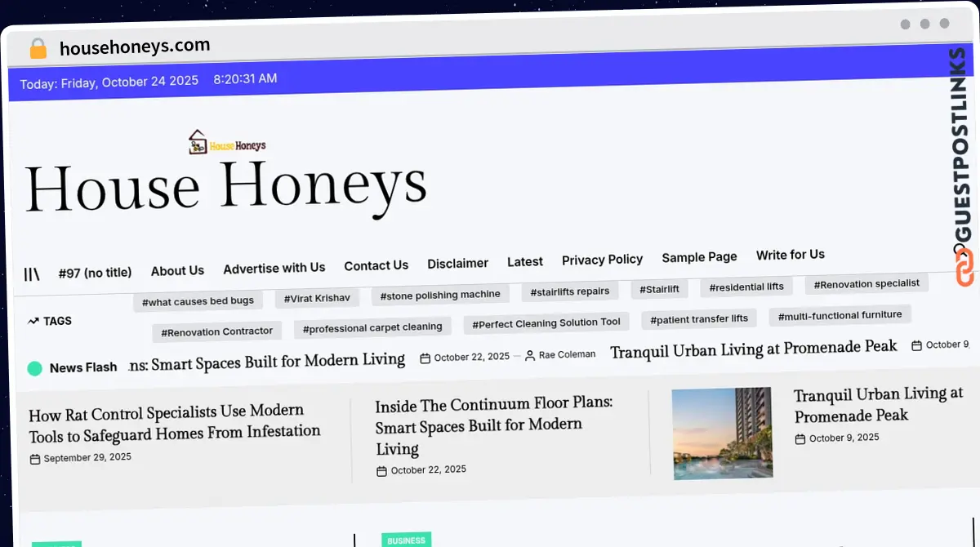Click the trending arrow icon beside TAGS
This screenshot has width=980, height=547.
[33, 322]
